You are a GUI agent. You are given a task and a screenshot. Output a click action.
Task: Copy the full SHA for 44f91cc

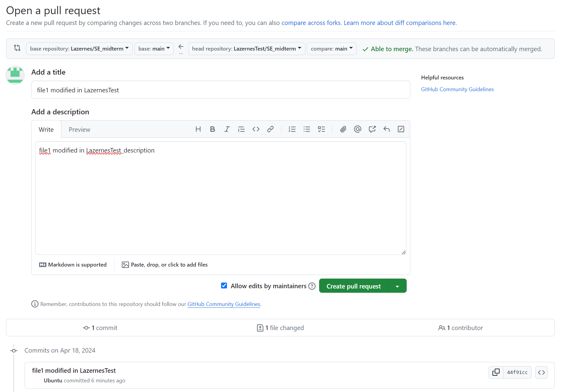tap(496, 372)
